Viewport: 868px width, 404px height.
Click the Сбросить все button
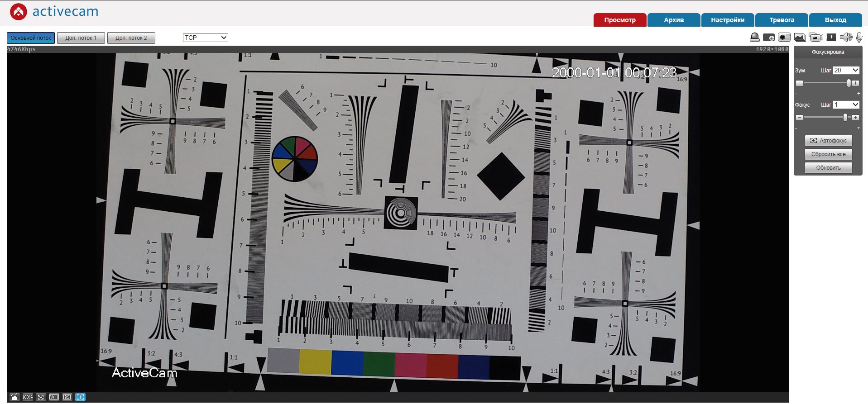click(x=828, y=154)
